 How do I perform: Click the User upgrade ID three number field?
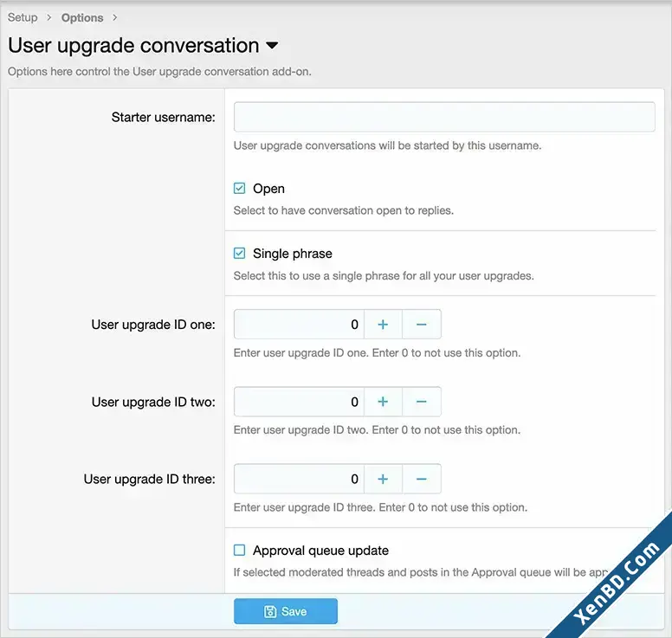(x=299, y=479)
